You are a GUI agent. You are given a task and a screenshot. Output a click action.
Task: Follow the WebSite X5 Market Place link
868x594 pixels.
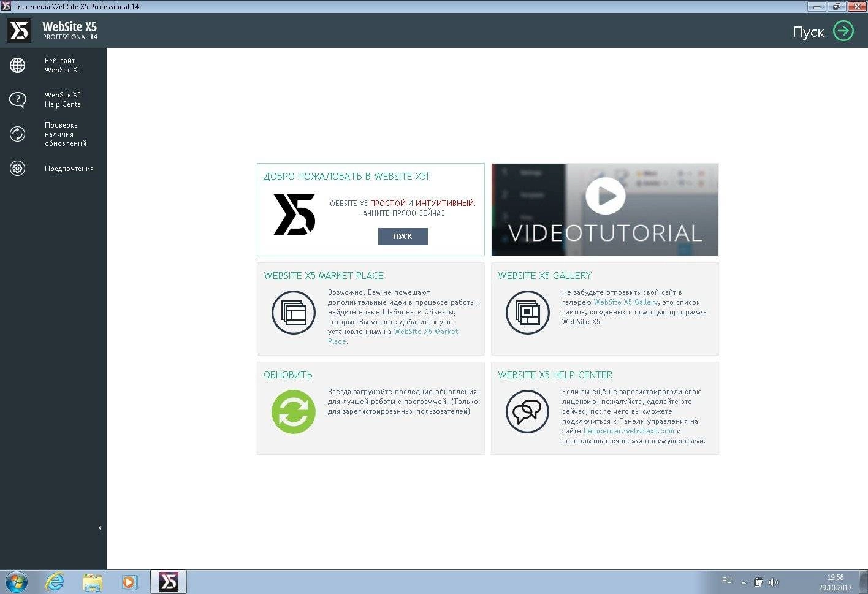(393, 337)
